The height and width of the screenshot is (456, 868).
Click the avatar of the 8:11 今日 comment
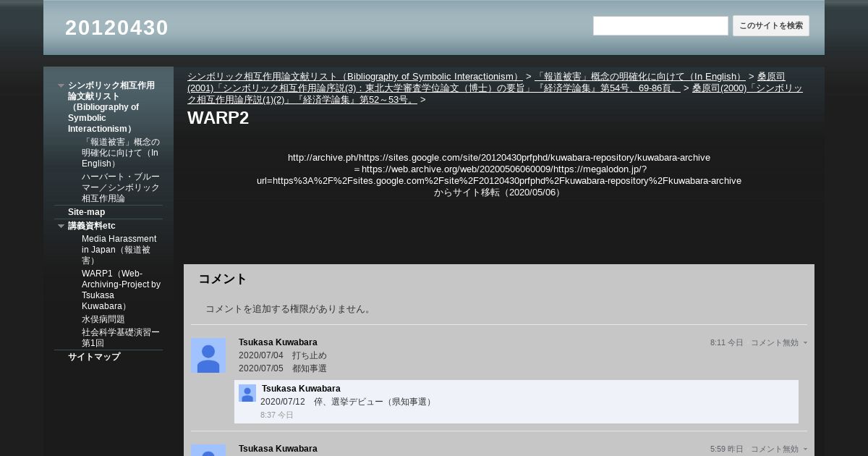[x=208, y=355]
